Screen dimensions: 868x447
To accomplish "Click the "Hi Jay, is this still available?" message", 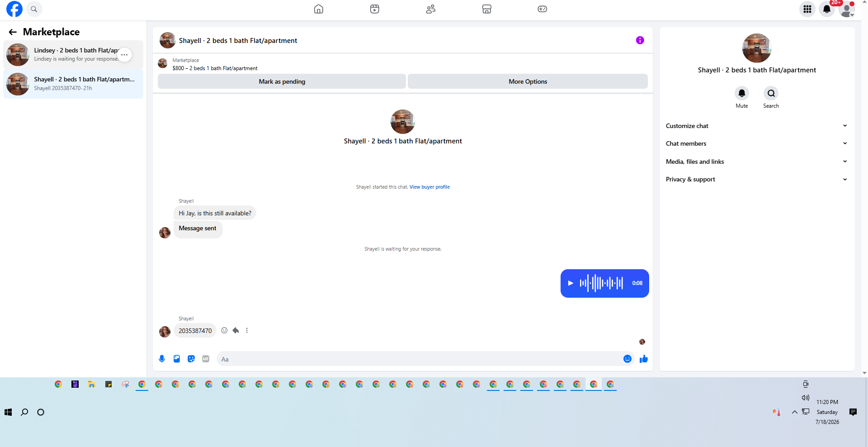I will coord(215,213).
